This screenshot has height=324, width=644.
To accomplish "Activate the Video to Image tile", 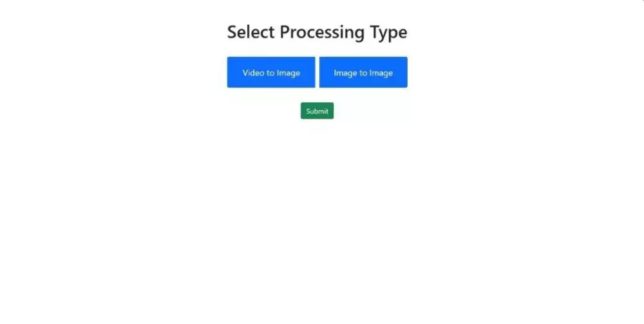I will (x=271, y=72).
